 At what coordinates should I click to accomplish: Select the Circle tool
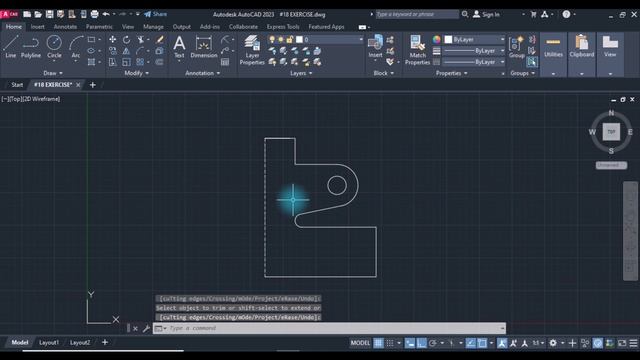(x=54, y=47)
